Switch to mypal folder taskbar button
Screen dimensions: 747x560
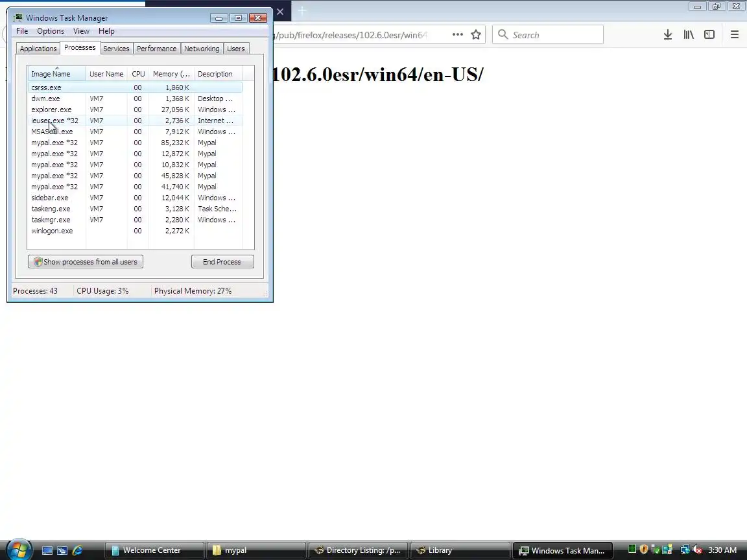tap(256, 550)
